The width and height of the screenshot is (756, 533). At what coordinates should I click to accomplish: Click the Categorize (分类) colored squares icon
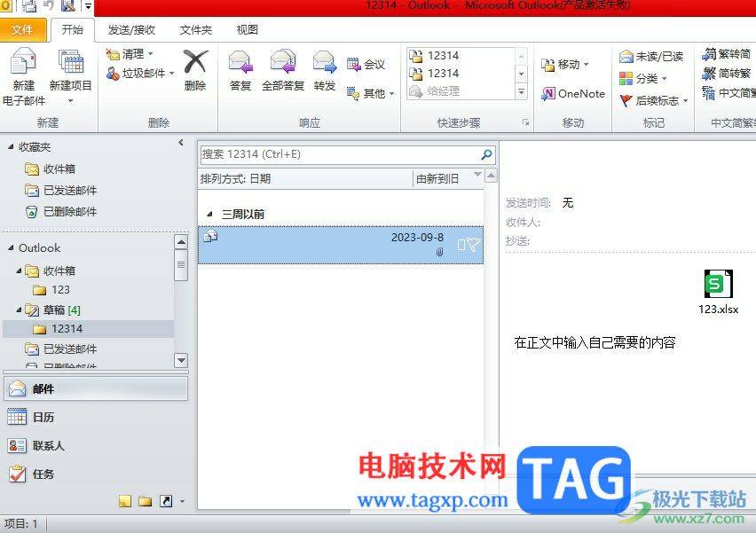pyautogui.click(x=626, y=78)
